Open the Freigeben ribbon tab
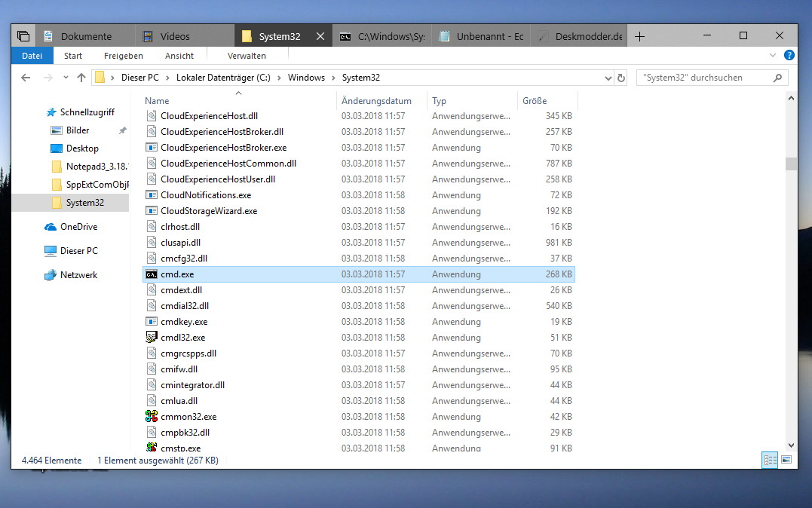This screenshot has height=508, width=812. point(123,56)
